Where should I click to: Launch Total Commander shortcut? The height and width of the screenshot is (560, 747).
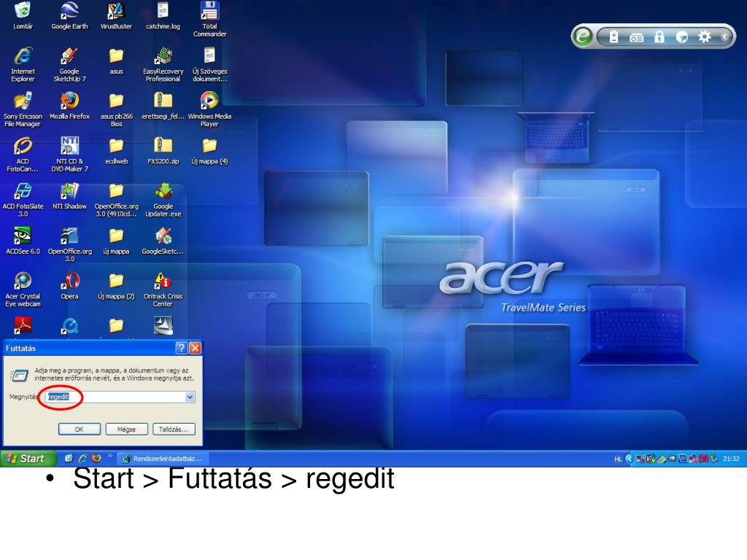pyautogui.click(x=209, y=19)
